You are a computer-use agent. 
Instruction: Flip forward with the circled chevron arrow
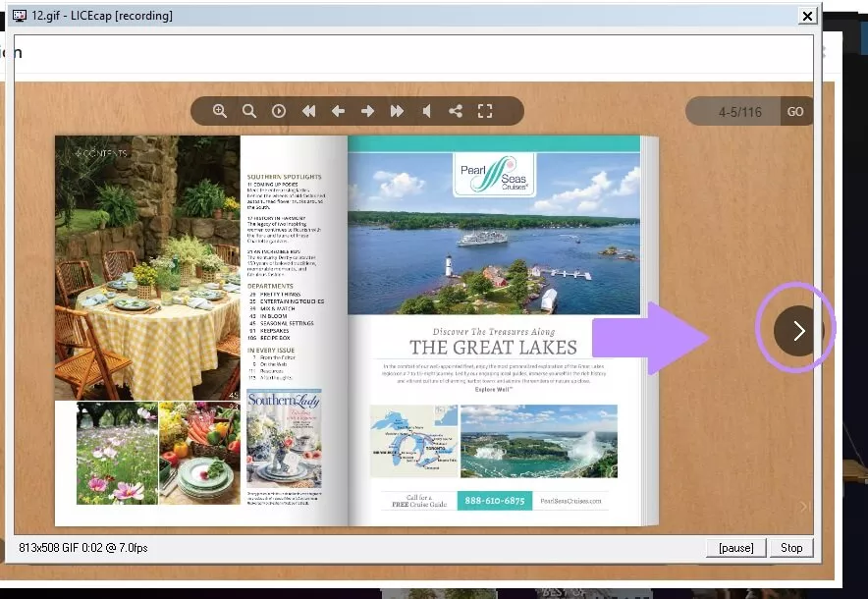[796, 331]
